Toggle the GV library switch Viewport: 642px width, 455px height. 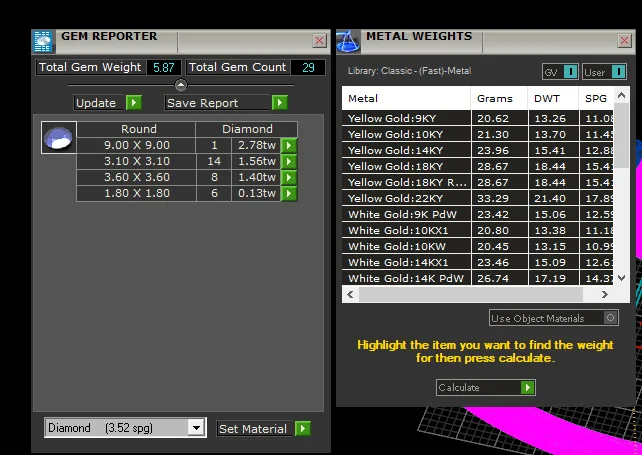pyautogui.click(x=570, y=72)
